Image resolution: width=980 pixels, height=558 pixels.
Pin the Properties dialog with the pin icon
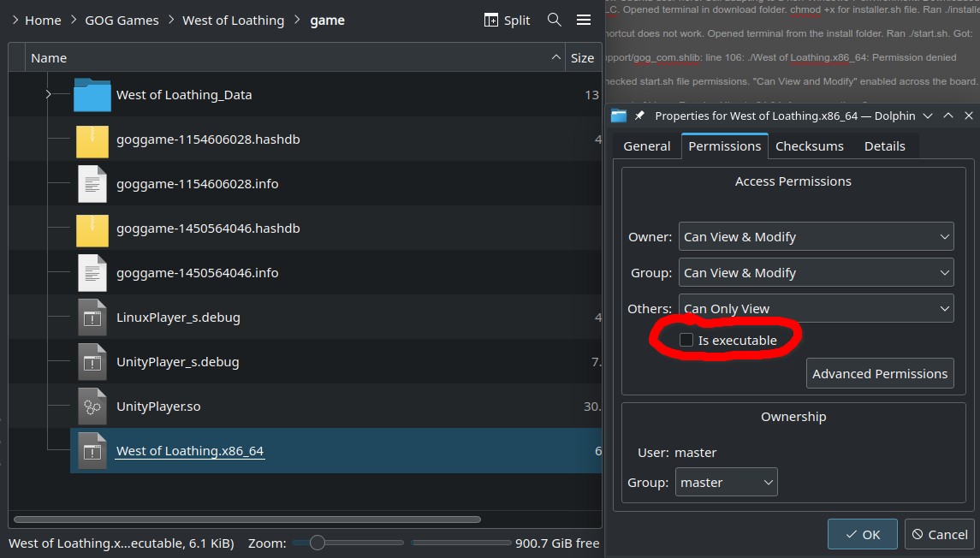tap(639, 116)
